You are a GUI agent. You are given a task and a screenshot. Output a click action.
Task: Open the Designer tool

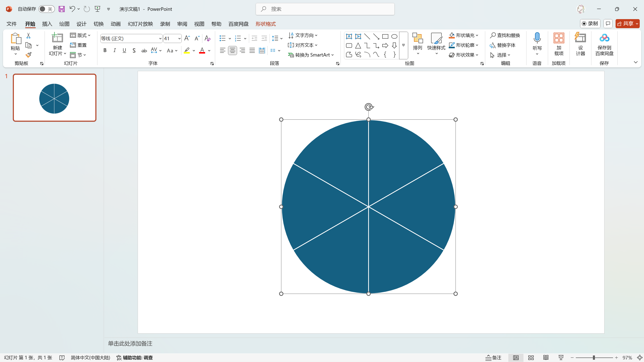point(580,44)
